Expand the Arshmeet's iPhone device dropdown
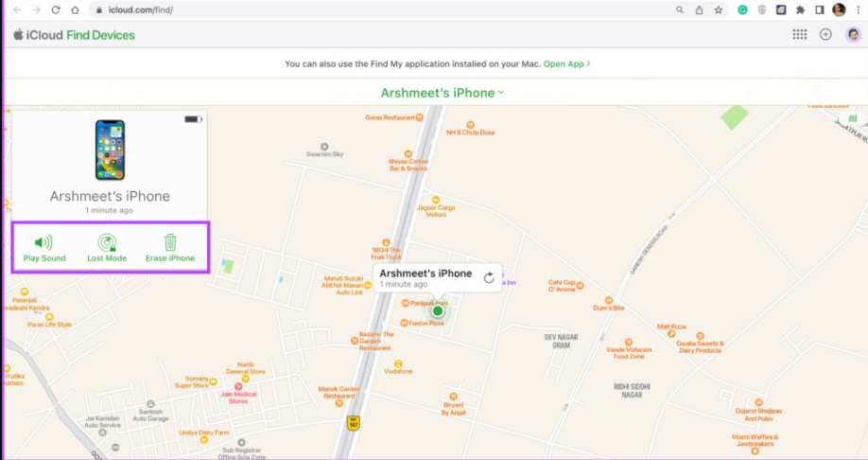 [x=442, y=93]
